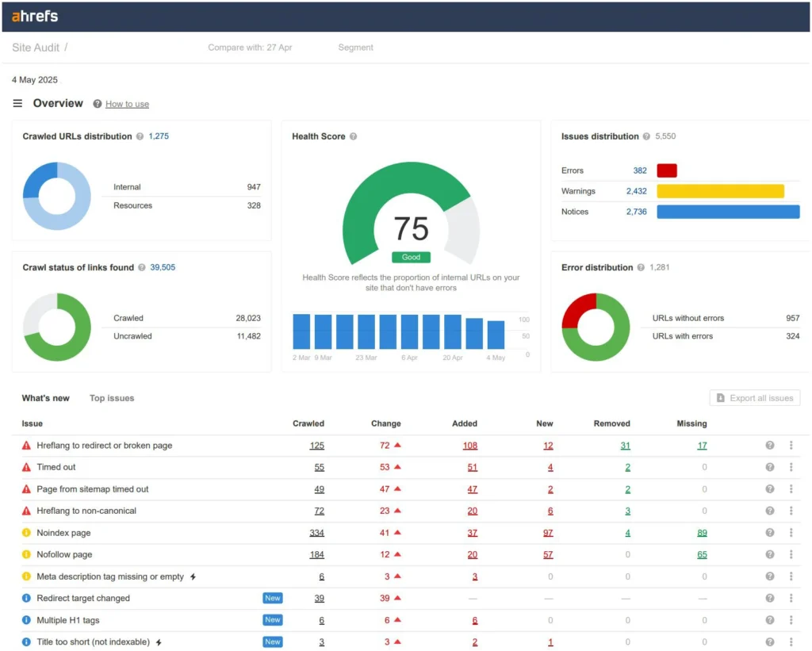
Task: Click help icon next to Issues distribution
Action: click(x=646, y=136)
